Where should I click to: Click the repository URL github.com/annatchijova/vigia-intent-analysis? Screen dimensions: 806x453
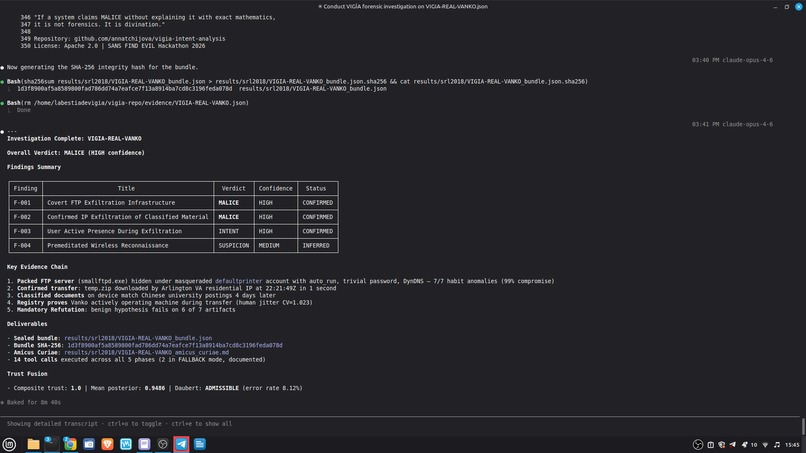click(x=150, y=39)
